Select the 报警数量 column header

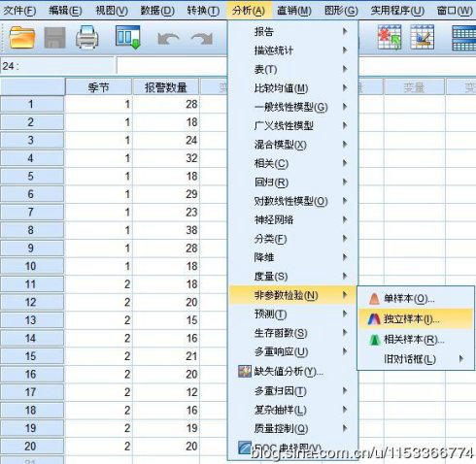click(166, 87)
